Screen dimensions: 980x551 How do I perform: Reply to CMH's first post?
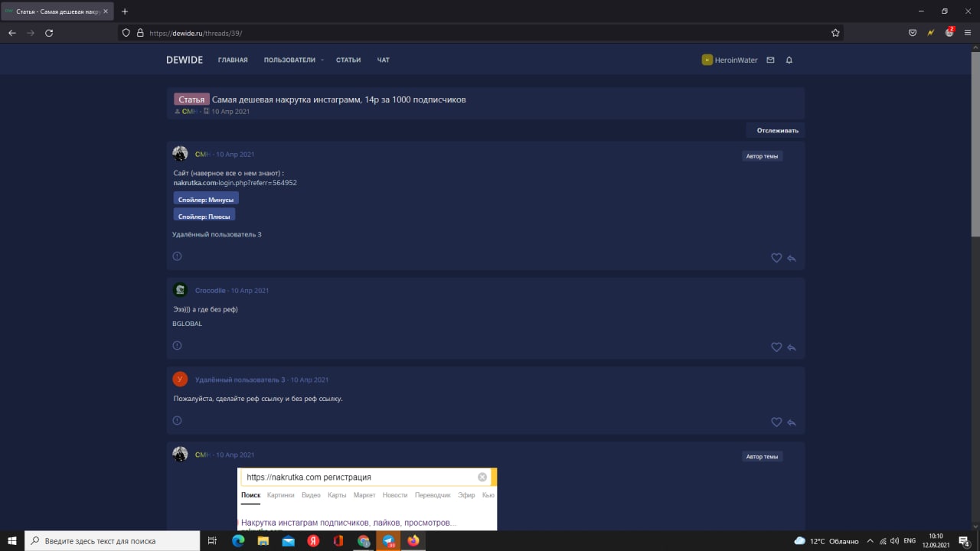(792, 259)
